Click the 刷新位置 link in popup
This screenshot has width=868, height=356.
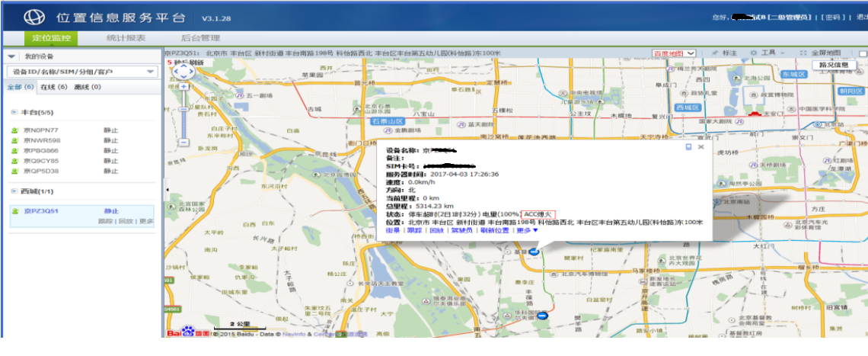496,230
